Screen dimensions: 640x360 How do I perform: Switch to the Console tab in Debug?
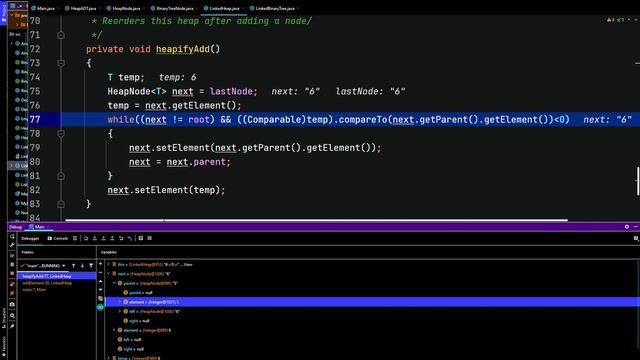point(58,238)
